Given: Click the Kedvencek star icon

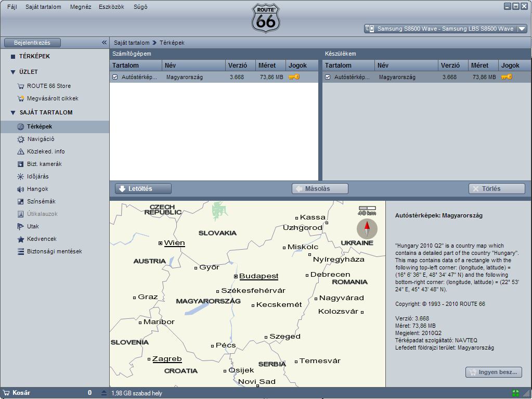Looking at the screenshot, I should pyautogui.click(x=21, y=239).
